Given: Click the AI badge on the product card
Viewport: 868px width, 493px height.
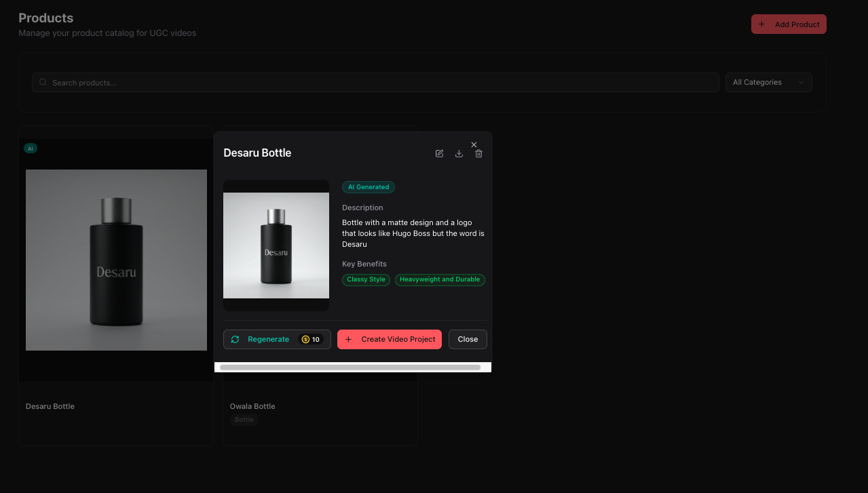Looking at the screenshot, I should click(x=31, y=148).
